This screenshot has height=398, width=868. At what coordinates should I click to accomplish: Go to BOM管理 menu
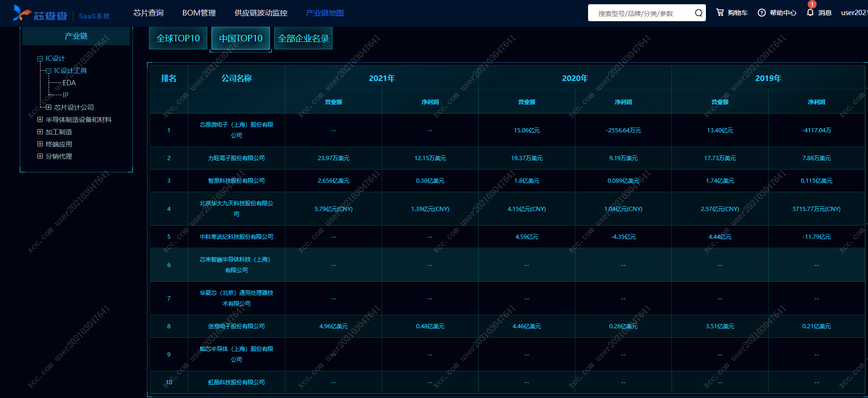199,13
